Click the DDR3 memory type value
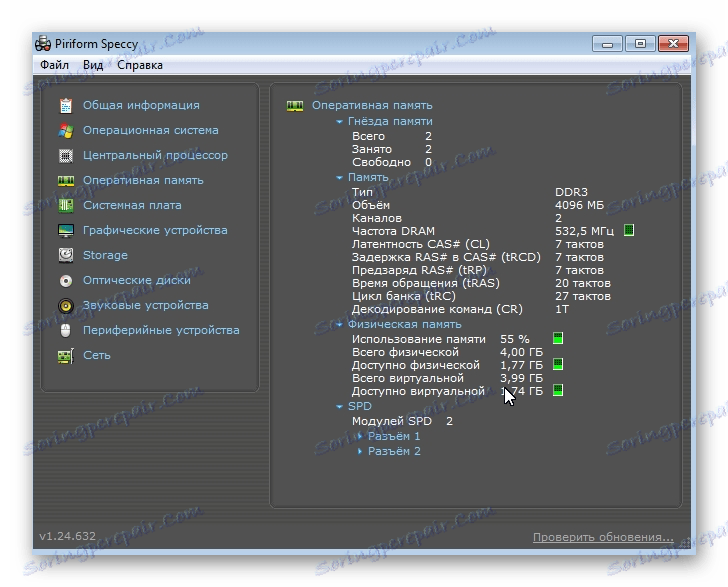The height and width of the screenshot is (587, 728). [x=571, y=192]
